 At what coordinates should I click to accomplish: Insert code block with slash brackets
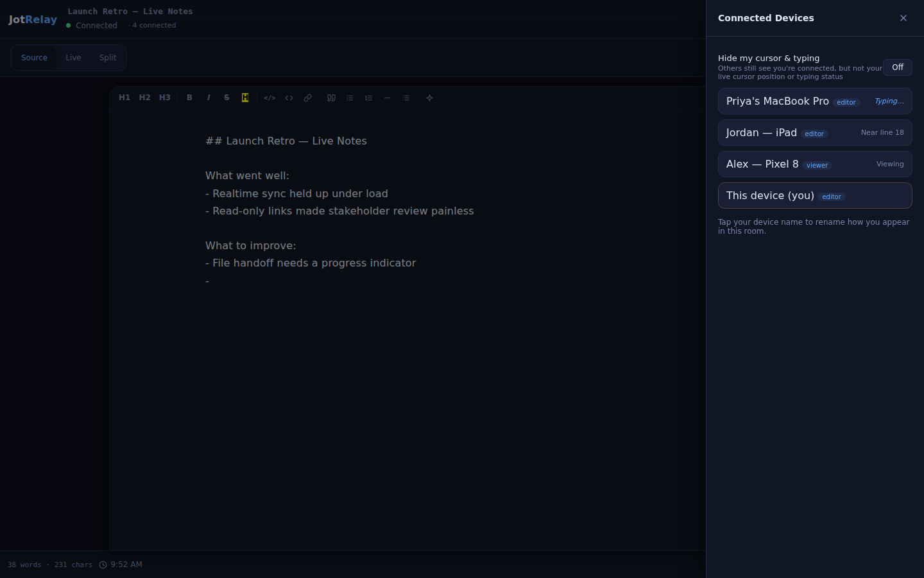[x=269, y=98]
